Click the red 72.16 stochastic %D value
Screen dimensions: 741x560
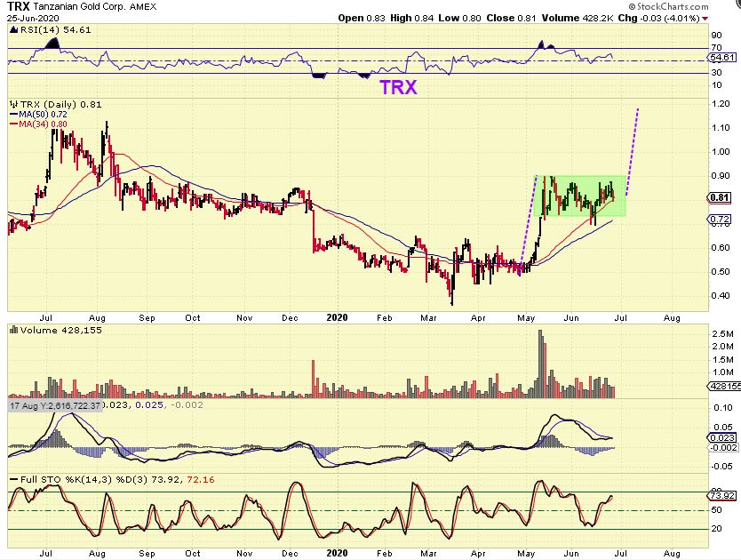[201, 480]
